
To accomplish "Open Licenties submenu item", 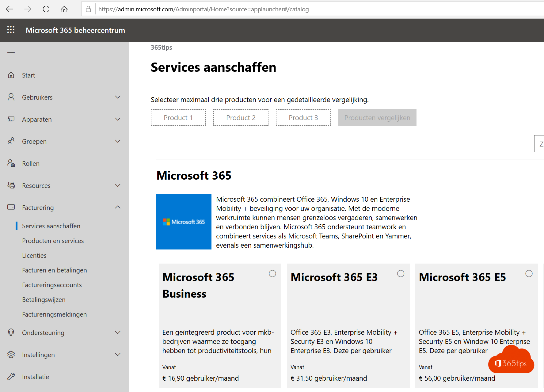I will [34, 256].
